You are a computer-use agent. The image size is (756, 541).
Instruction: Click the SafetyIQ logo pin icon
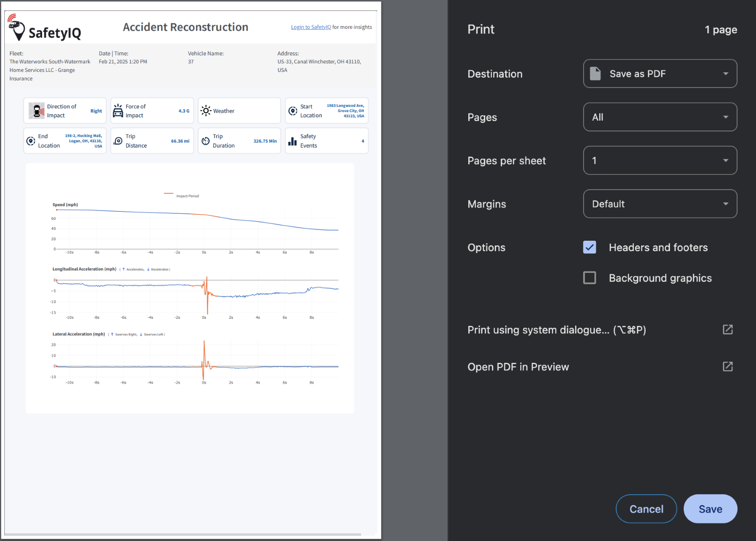click(x=17, y=27)
